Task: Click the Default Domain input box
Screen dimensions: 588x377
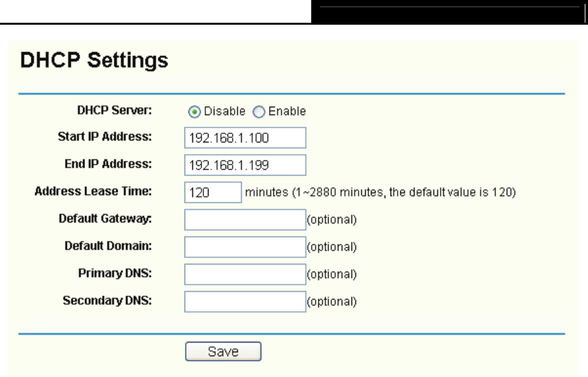Action: 245,247
